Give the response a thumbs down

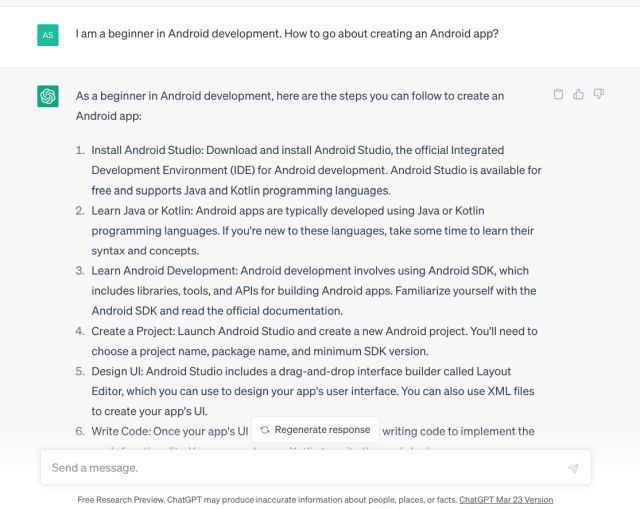click(598, 95)
